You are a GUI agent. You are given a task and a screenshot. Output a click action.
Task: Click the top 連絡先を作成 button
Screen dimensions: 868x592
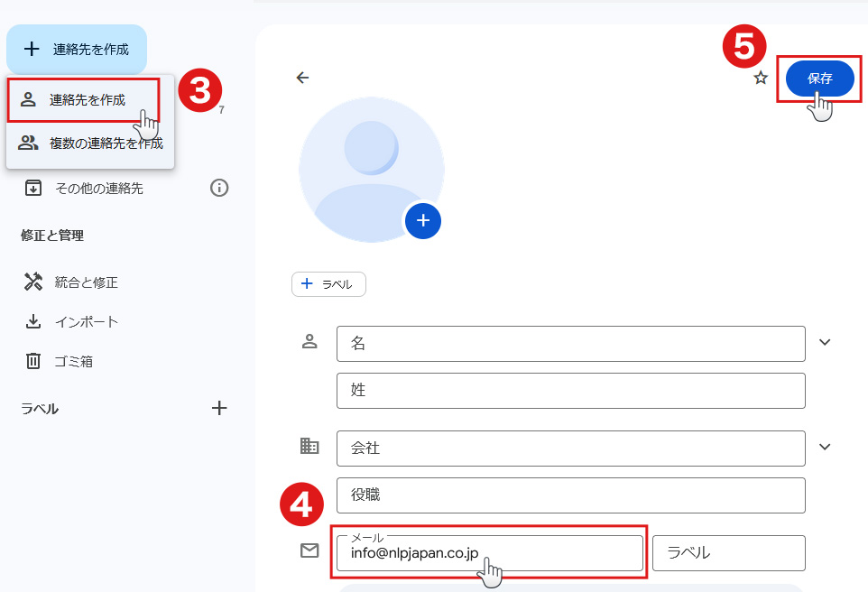(x=77, y=50)
